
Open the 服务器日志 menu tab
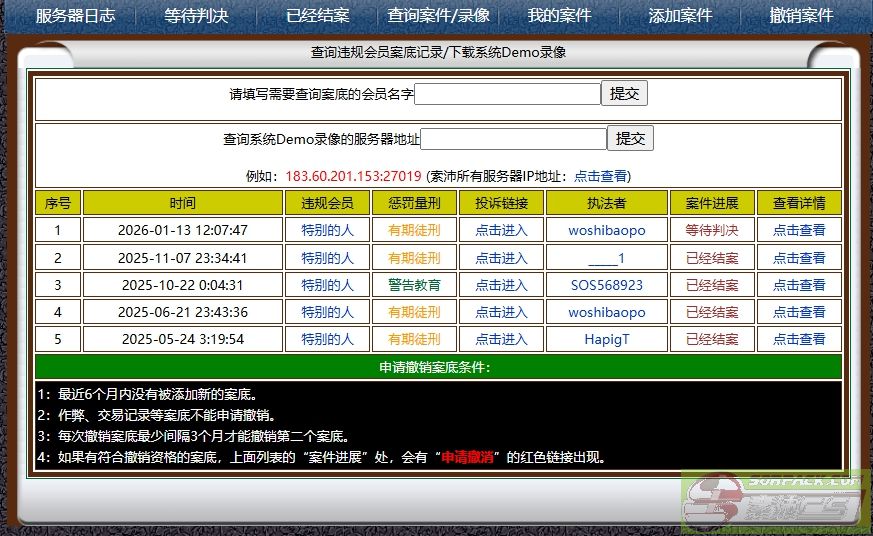pyautogui.click(x=75, y=16)
